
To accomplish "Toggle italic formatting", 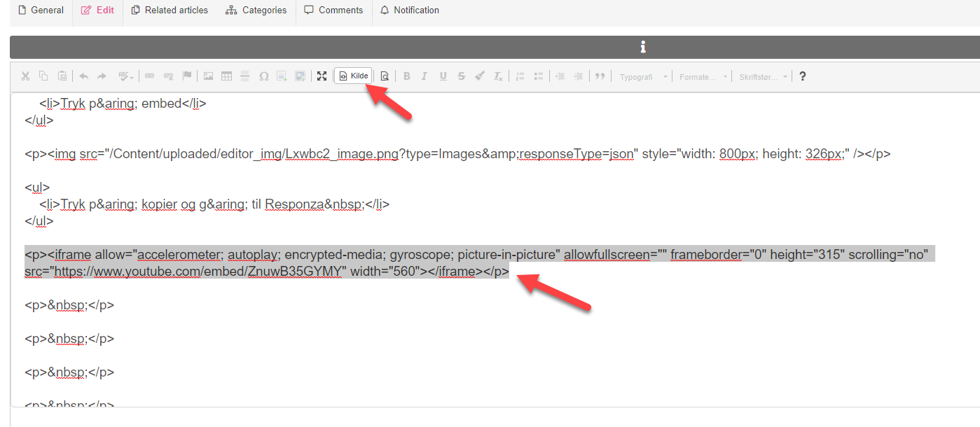I will [424, 76].
